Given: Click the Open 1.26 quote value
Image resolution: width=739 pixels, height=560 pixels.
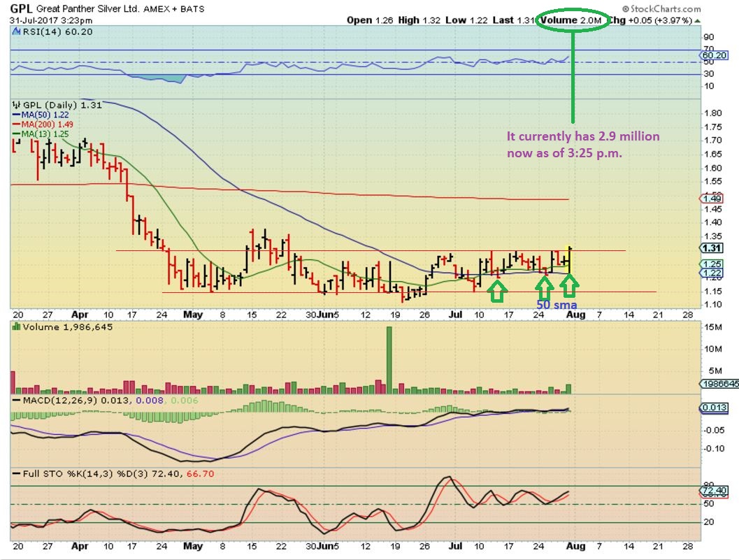Looking at the screenshot, I should coord(370,20).
